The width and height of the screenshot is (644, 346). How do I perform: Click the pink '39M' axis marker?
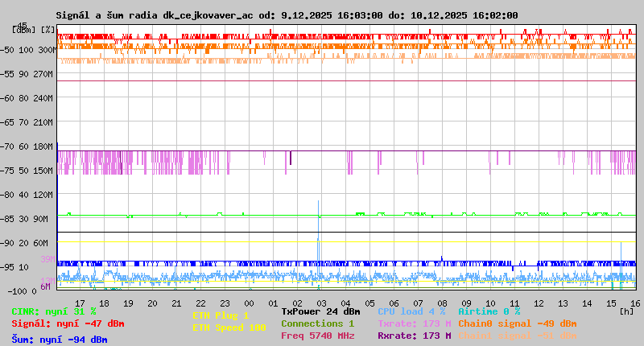(47, 259)
